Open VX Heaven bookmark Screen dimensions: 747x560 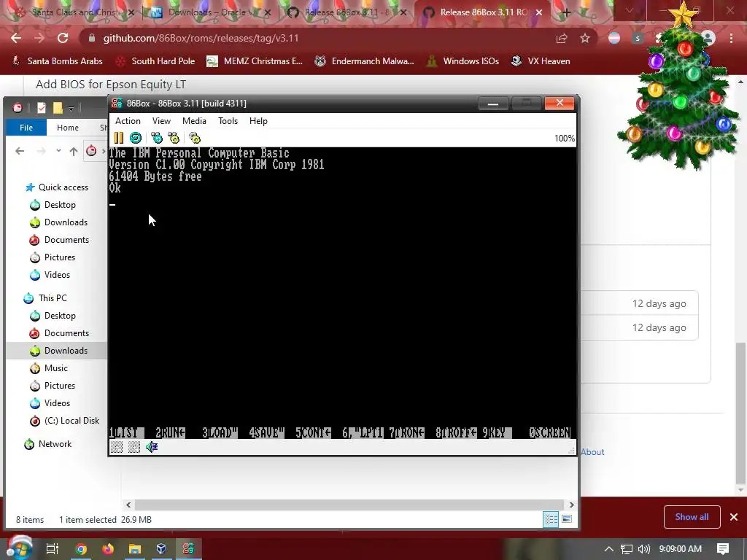pos(541,61)
